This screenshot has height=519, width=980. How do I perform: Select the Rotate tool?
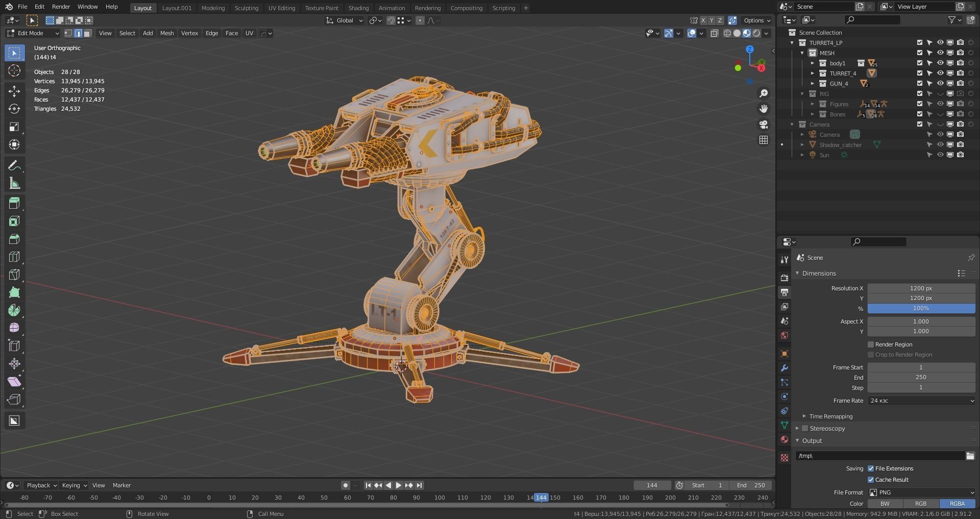[x=14, y=109]
